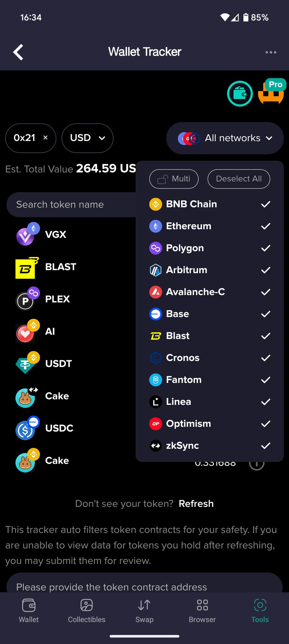Toggle the Multi select lock button
The width and height of the screenshot is (289, 644).
click(174, 179)
